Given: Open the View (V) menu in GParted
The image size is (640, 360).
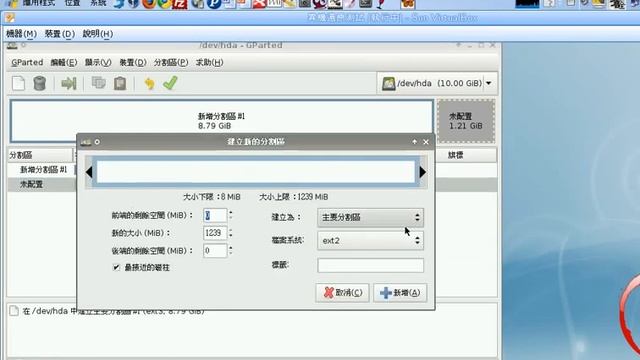Looking at the screenshot, I should (98, 62).
